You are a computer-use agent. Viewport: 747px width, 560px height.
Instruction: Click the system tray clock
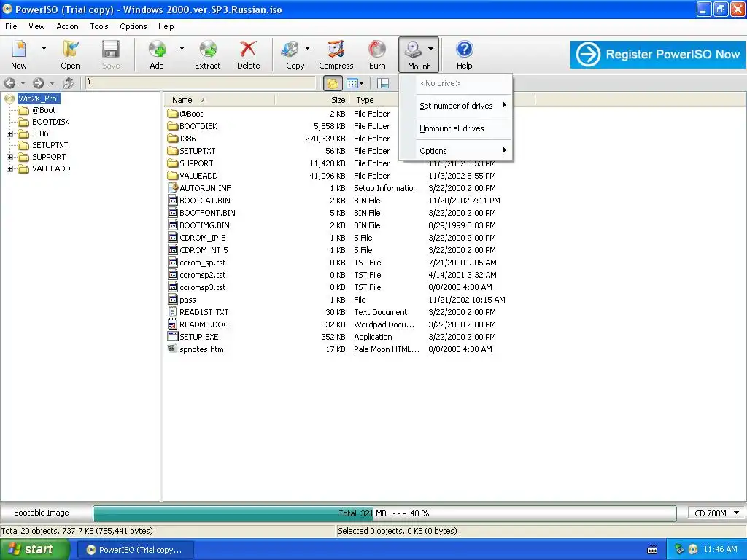click(720, 550)
